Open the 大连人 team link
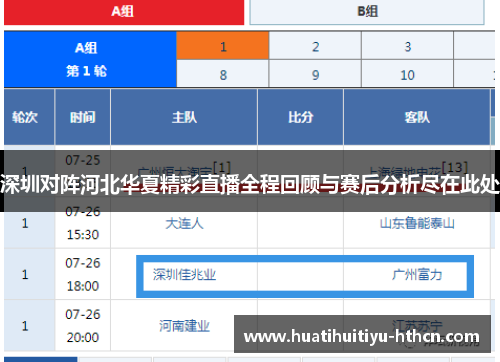This screenshot has height=362, width=500. point(184,223)
